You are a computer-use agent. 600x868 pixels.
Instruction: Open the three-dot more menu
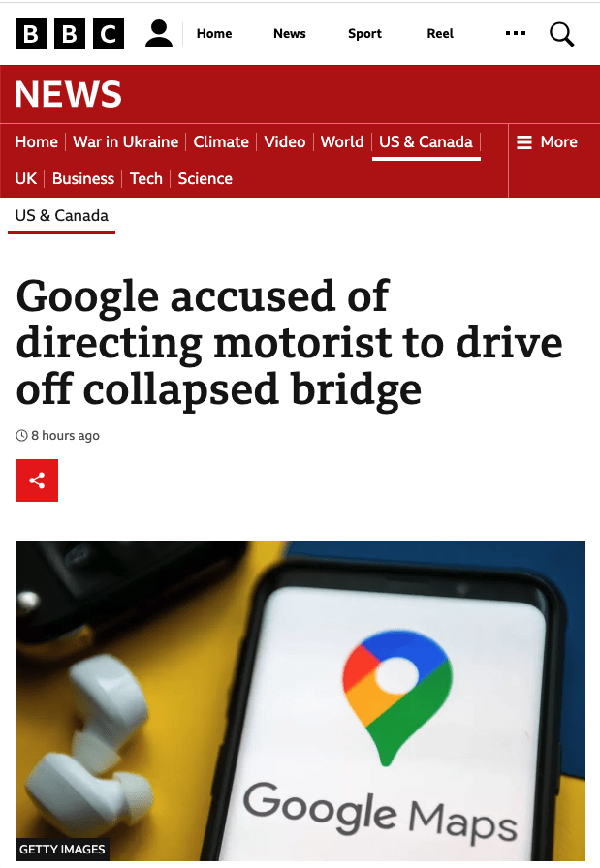pyautogui.click(x=516, y=34)
